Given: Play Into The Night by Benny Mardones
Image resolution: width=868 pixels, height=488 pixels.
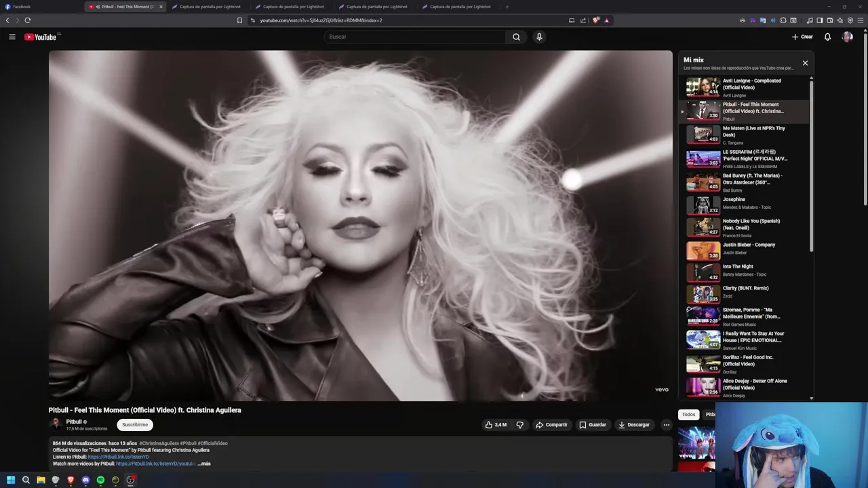Looking at the screenshot, I should (x=745, y=272).
